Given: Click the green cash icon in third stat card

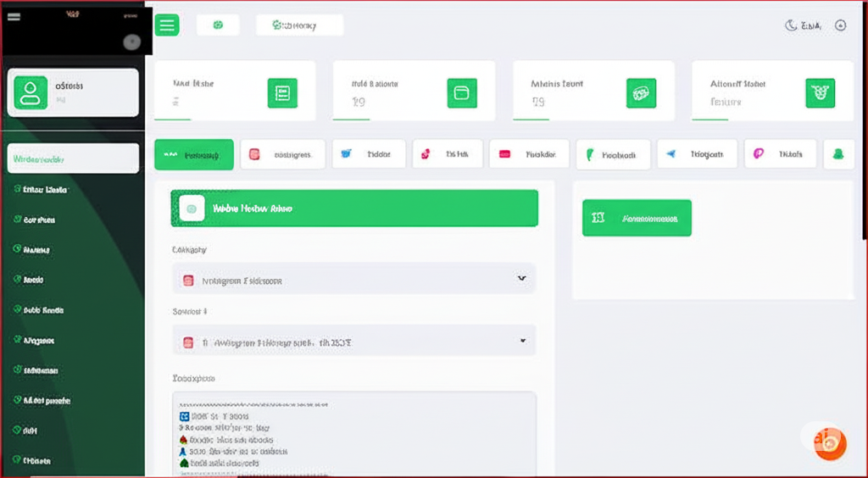Looking at the screenshot, I should coord(641,93).
